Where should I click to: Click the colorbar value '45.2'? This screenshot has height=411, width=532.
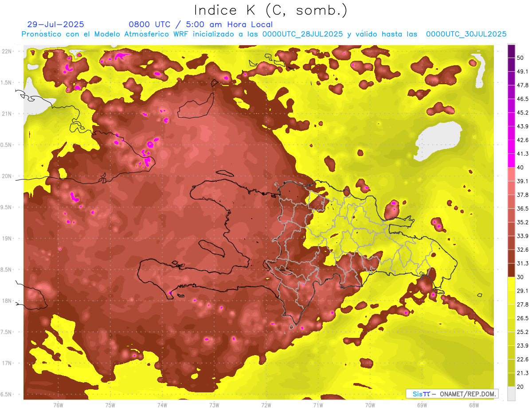pyautogui.click(x=522, y=113)
